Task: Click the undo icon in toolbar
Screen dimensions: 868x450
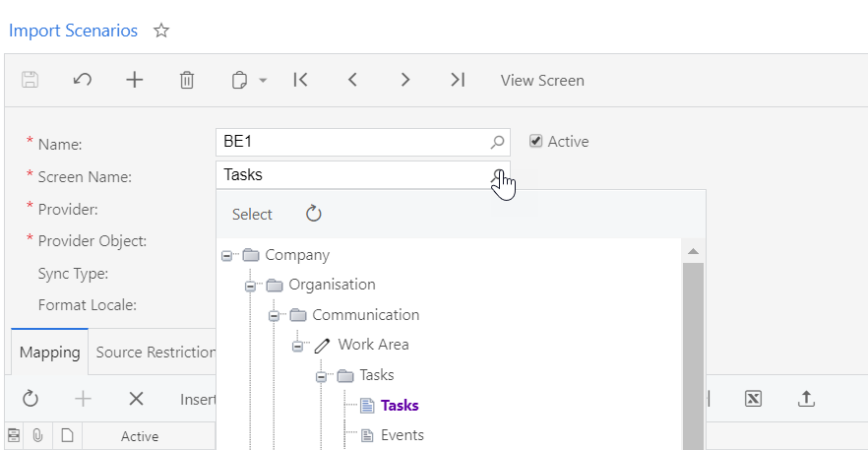Action: [x=83, y=81]
